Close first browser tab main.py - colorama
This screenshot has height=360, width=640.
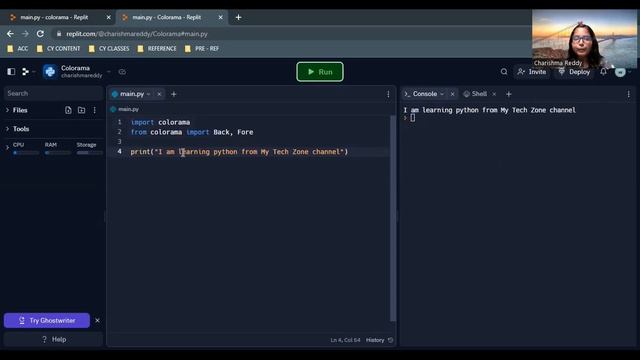[x=108, y=18]
